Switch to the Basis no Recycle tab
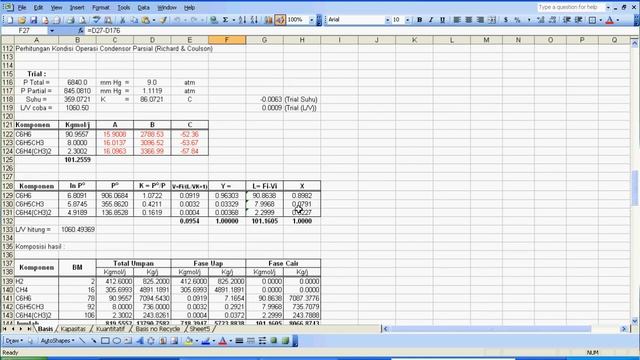This screenshot has width=640, height=360. coord(158,329)
